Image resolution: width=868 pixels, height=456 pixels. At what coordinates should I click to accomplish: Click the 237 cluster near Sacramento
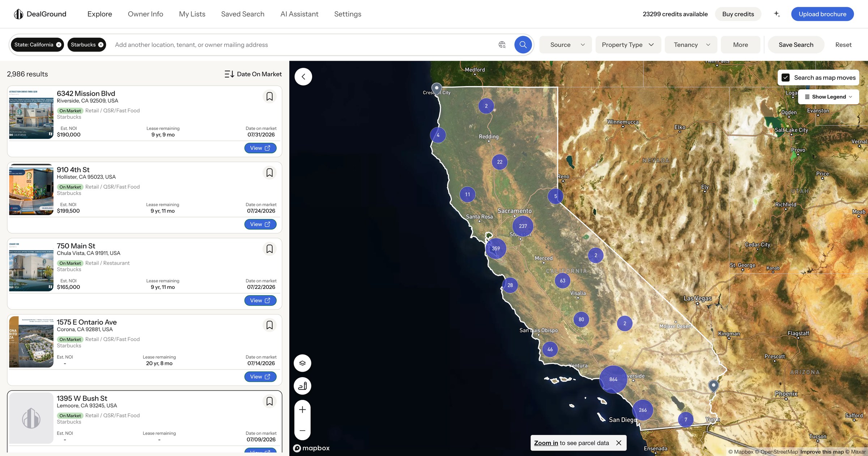523,226
